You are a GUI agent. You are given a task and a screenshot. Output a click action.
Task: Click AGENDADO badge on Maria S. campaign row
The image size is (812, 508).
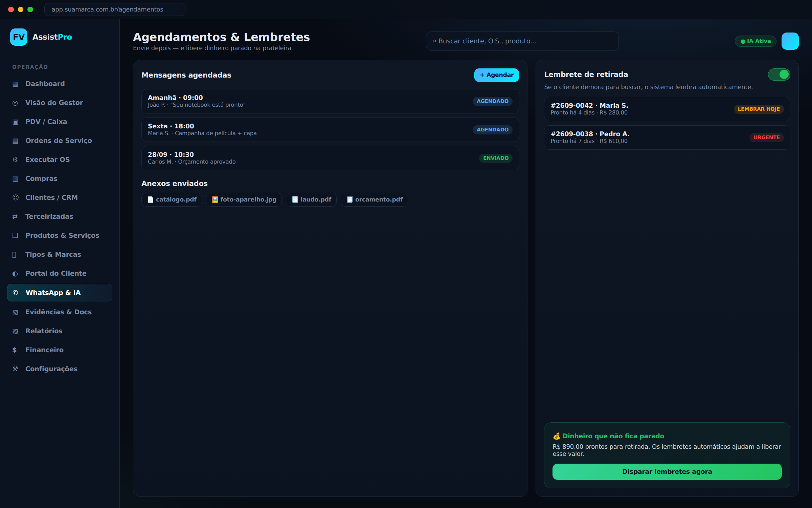492,130
